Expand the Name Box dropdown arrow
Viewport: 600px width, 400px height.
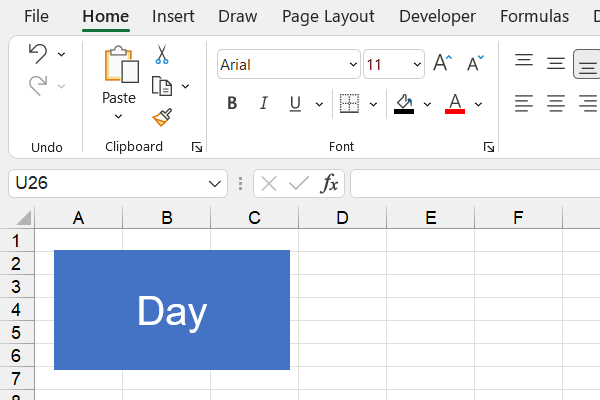[x=215, y=184]
